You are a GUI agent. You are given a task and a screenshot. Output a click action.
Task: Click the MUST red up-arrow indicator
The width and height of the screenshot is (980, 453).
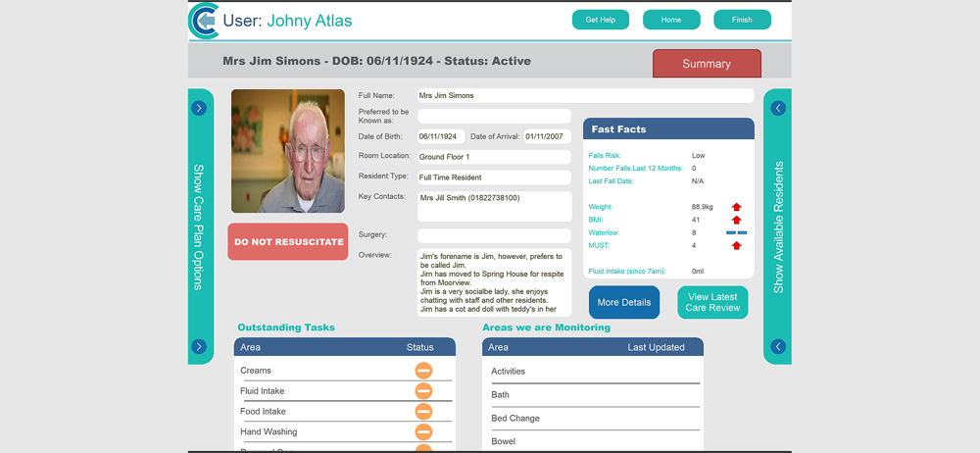click(x=736, y=246)
